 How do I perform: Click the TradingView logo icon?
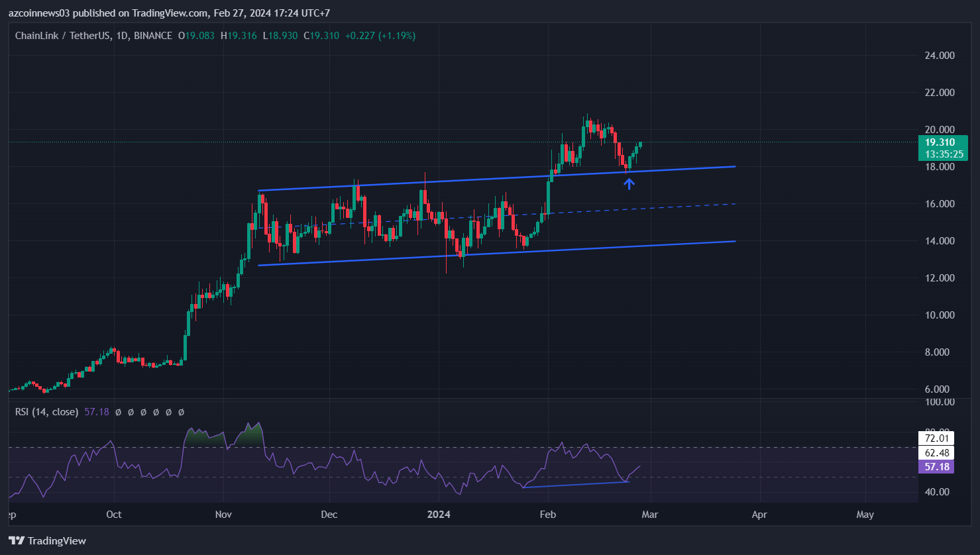17,540
